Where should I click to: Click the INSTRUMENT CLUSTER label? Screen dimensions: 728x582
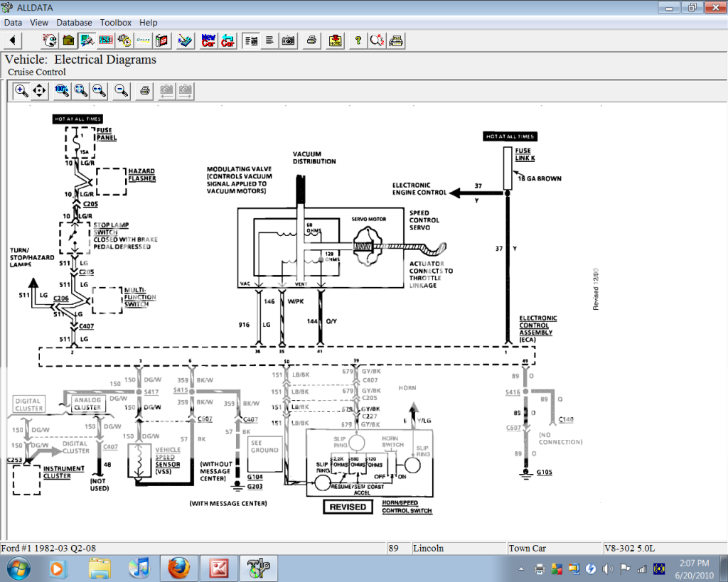pyautogui.click(x=63, y=473)
